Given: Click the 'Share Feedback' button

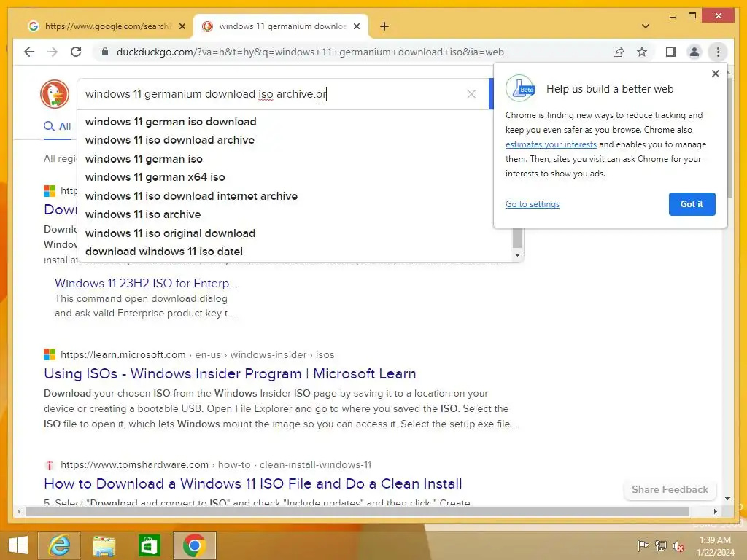Looking at the screenshot, I should [x=670, y=489].
